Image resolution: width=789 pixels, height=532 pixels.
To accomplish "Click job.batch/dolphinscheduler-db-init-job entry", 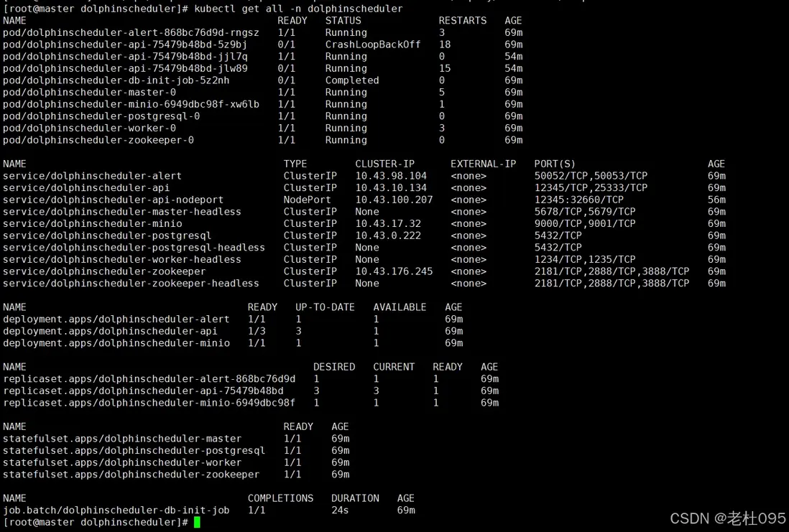I will tap(116, 510).
